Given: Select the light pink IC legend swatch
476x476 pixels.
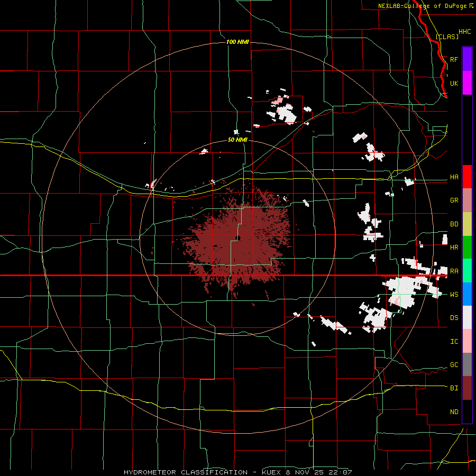Looking at the screenshot, I should (467, 341).
